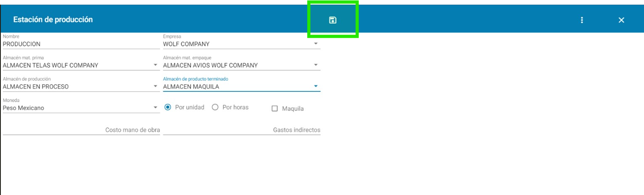
Task: Enable the Maquila checkbox
Action: click(x=275, y=109)
